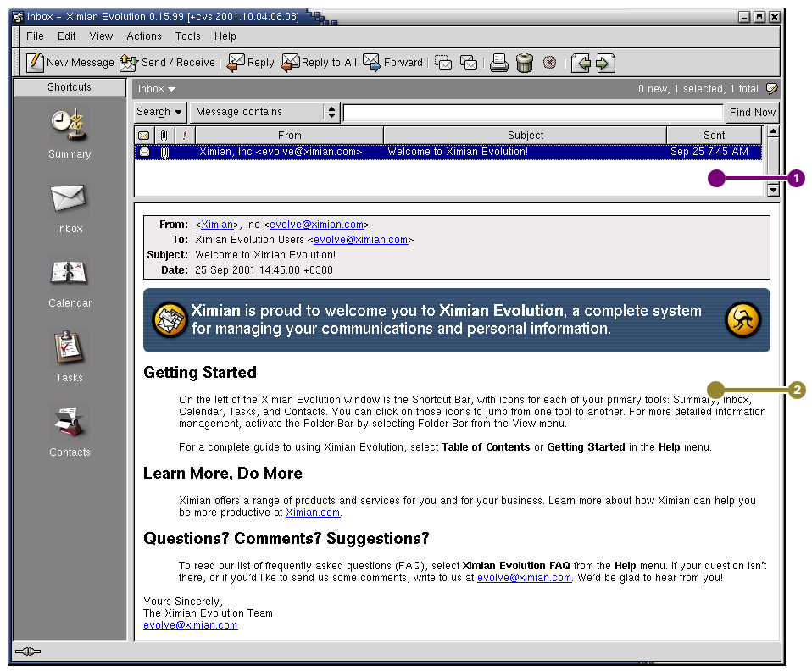Image resolution: width=812 pixels, height=671 pixels.
Task: Click the mail icon left of banner text
Action: (x=170, y=320)
